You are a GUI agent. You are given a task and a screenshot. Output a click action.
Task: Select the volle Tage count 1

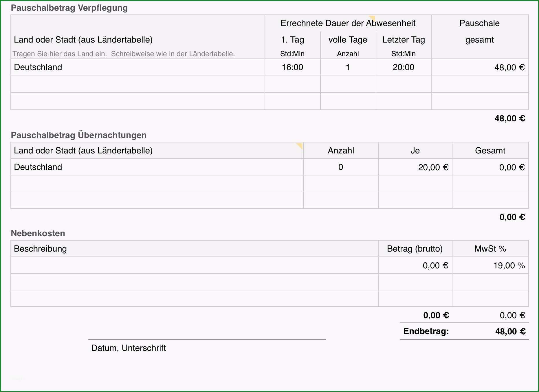tap(348, 67)
